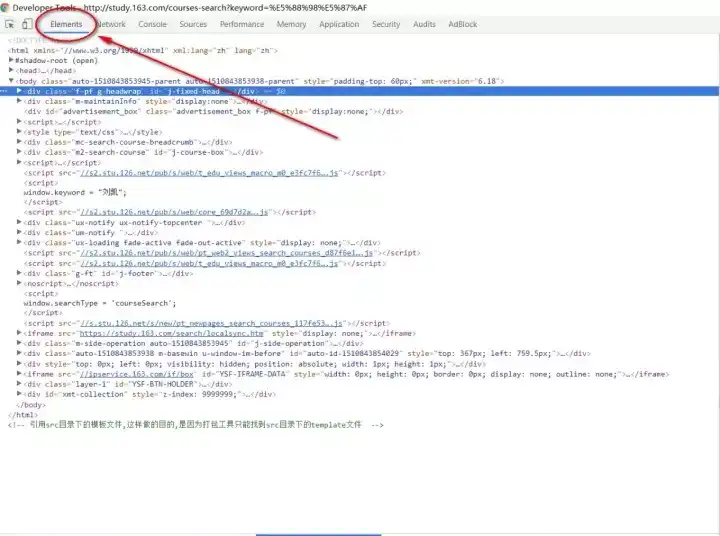The height and width of the screenshot is (536, 720).
Task: Open the Performance tab
Action: pos(242,24)
